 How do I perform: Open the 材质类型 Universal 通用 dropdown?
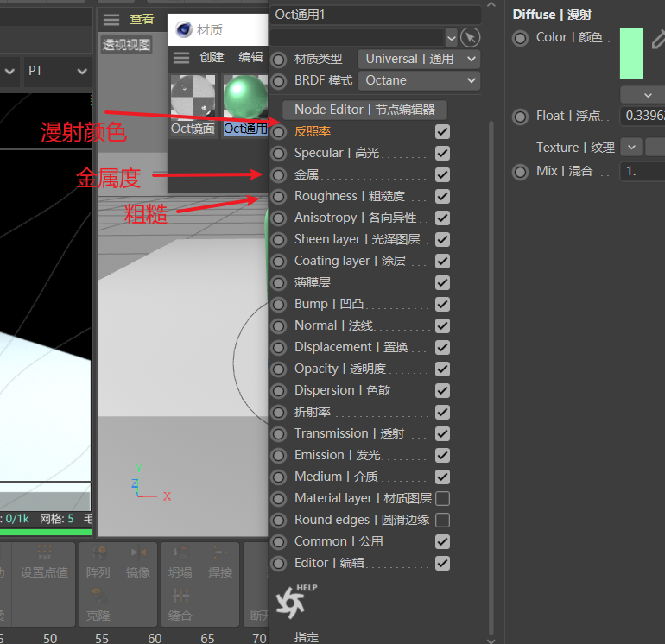click(x=419, y=59)
